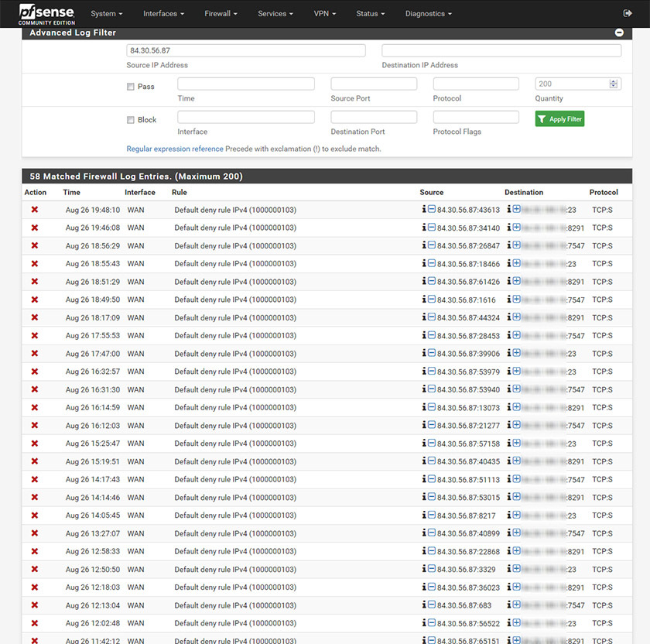Click the source text 84.30.56.87:3329

pos(467,570)
